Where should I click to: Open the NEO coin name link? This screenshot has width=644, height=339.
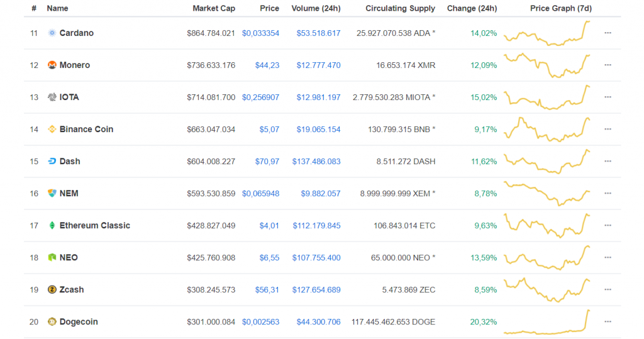click(x=69, y=257)
